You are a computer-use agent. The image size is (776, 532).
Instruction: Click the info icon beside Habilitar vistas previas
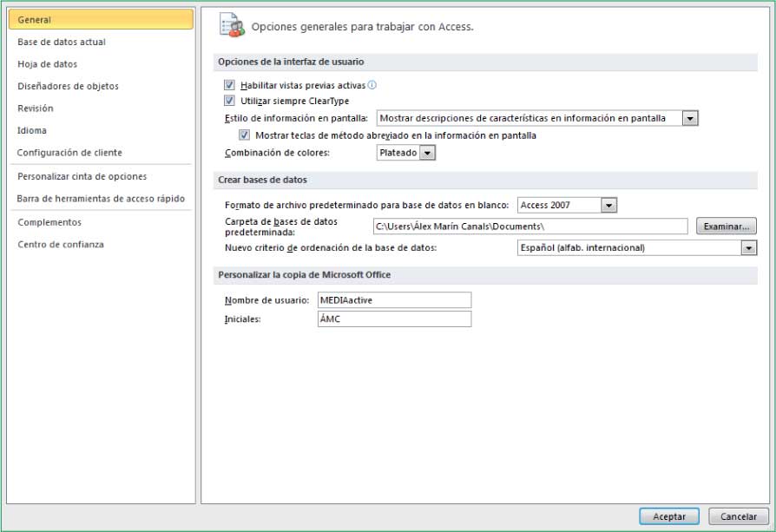[x=372, y=85]
